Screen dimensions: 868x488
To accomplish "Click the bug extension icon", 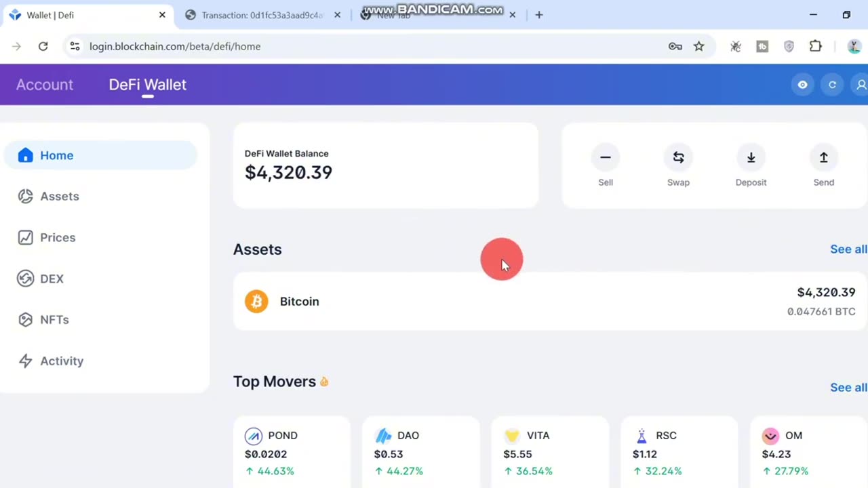I will click(736, 46).
